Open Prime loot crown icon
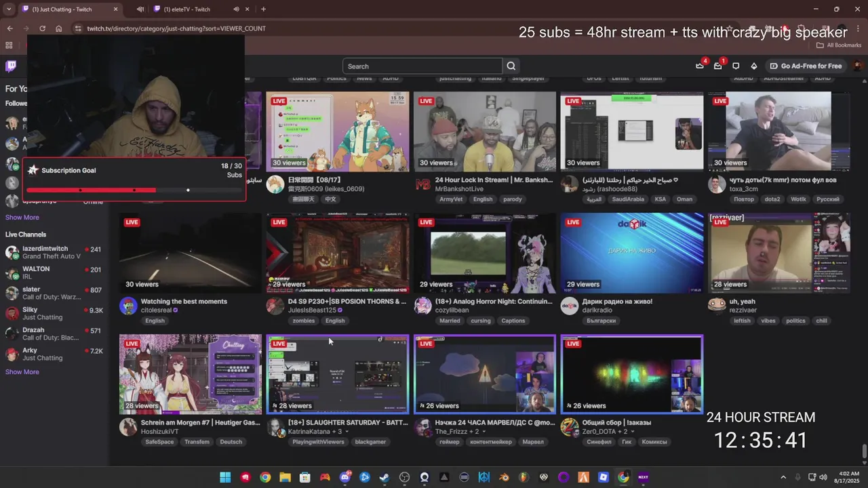868x488 pixels. (x=700, y=66)
